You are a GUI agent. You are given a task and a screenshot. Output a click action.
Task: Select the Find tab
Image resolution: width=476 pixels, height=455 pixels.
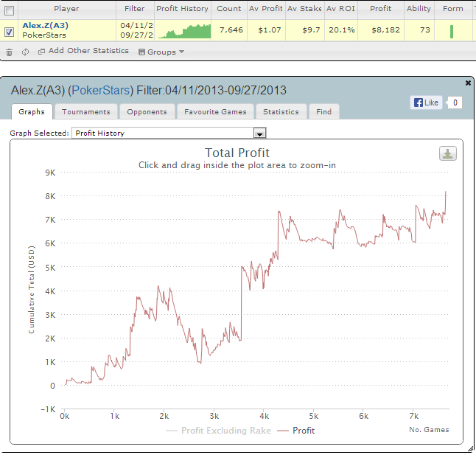(x=323, y=112)
